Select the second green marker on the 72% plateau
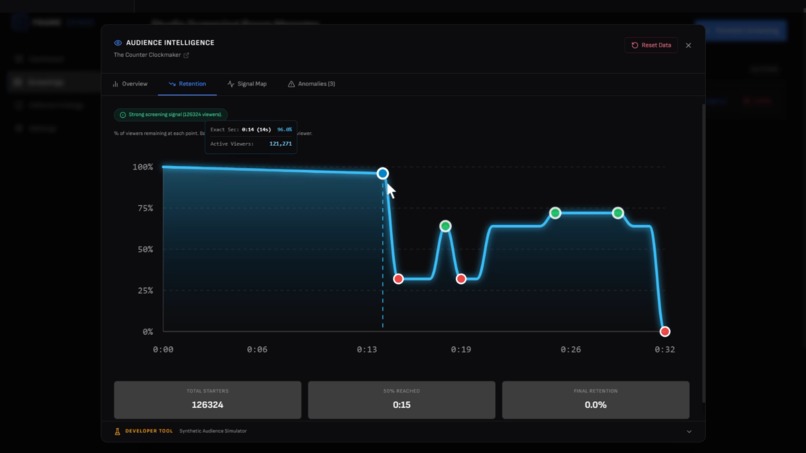This screenshot has width=806, height=453. (x=618, y=213)
